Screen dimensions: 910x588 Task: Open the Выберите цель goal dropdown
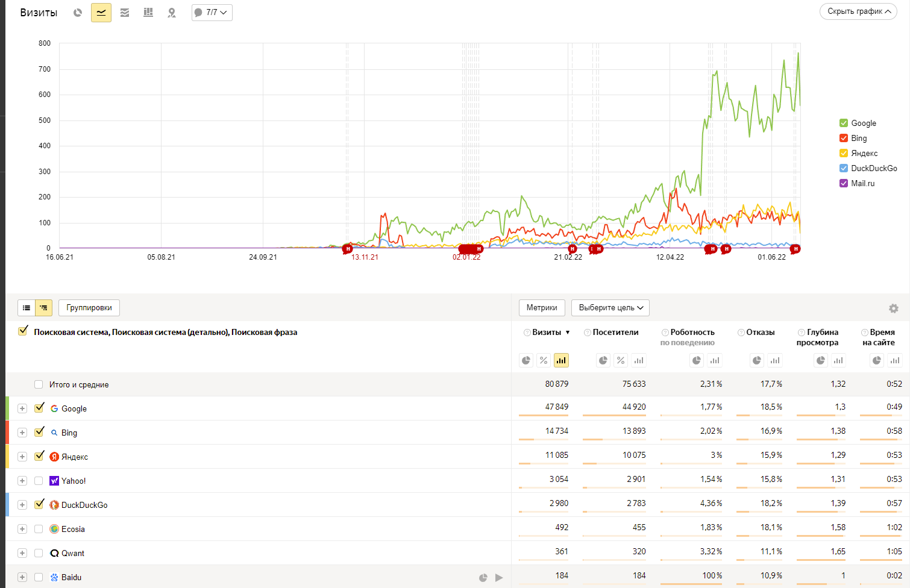tap(610, 308)
